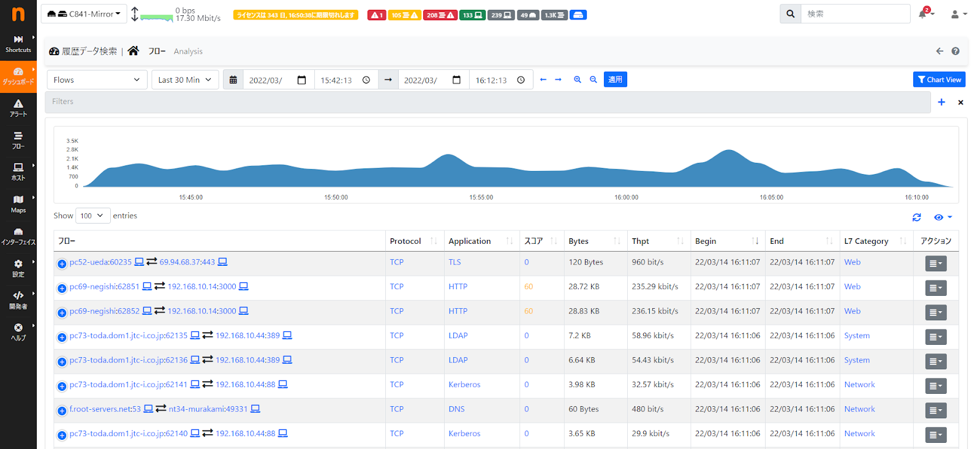Open the C841-Mirror interface menu
Viewport: 980px width, 449px height.
(x=84, y=13)
